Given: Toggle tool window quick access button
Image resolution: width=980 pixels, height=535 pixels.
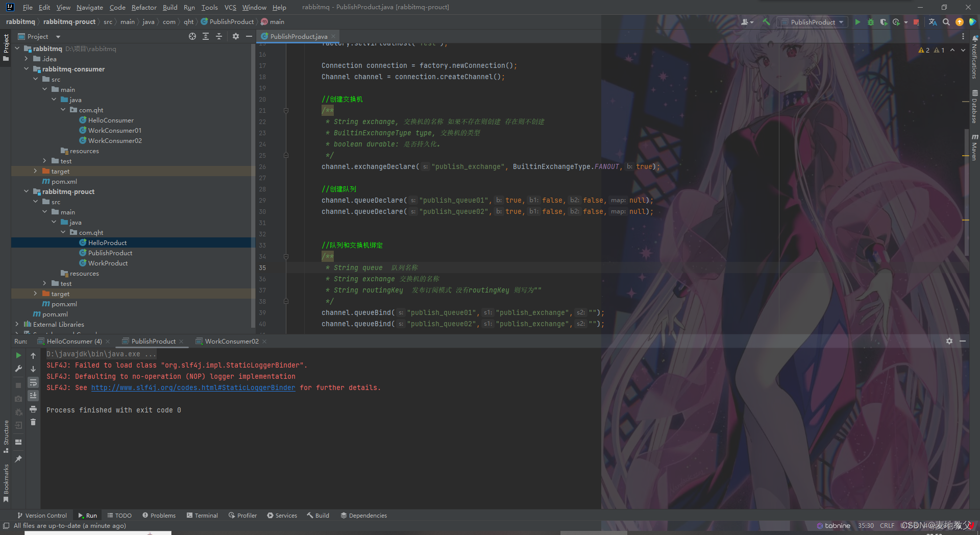Looking at the screenshot, I should (6, 525).
